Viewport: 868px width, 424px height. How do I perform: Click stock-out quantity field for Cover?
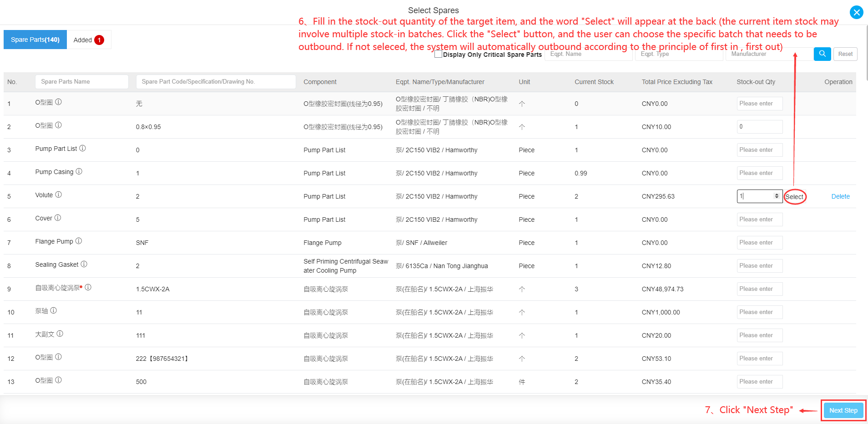point(759,219)
